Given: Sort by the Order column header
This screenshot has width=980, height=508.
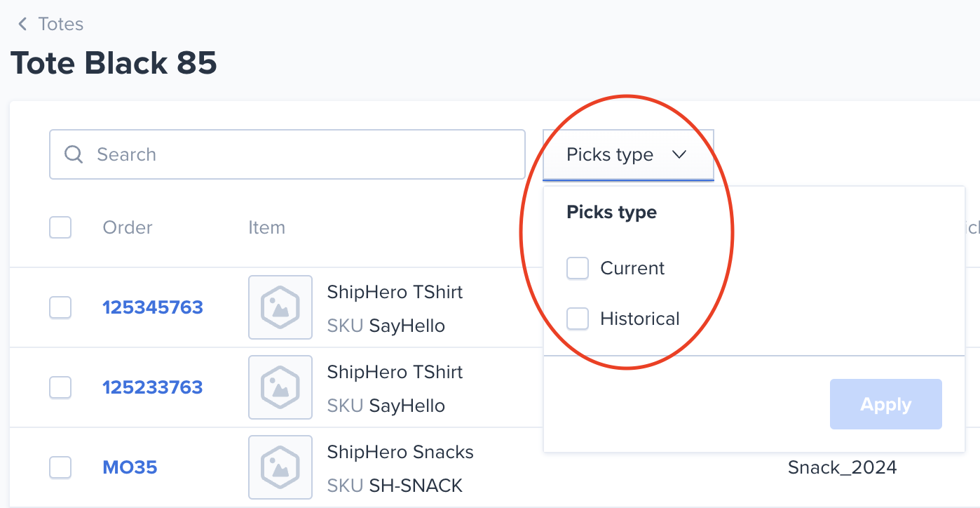Looking at the screenshot, I should tap(128, 227).
